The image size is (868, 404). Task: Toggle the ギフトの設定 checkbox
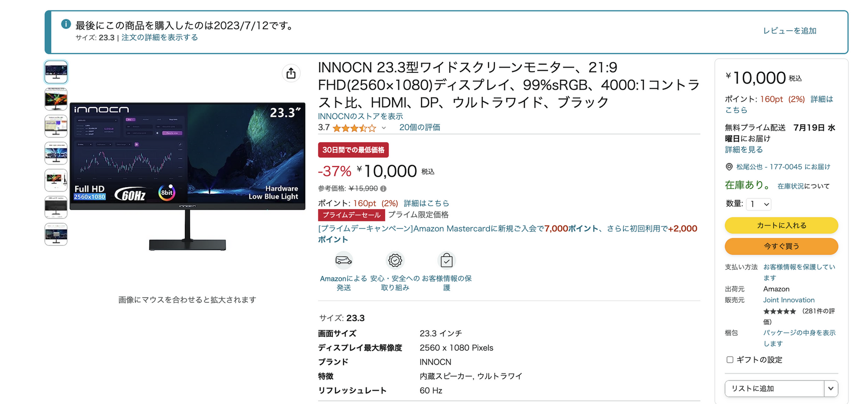tap(730, 360)
